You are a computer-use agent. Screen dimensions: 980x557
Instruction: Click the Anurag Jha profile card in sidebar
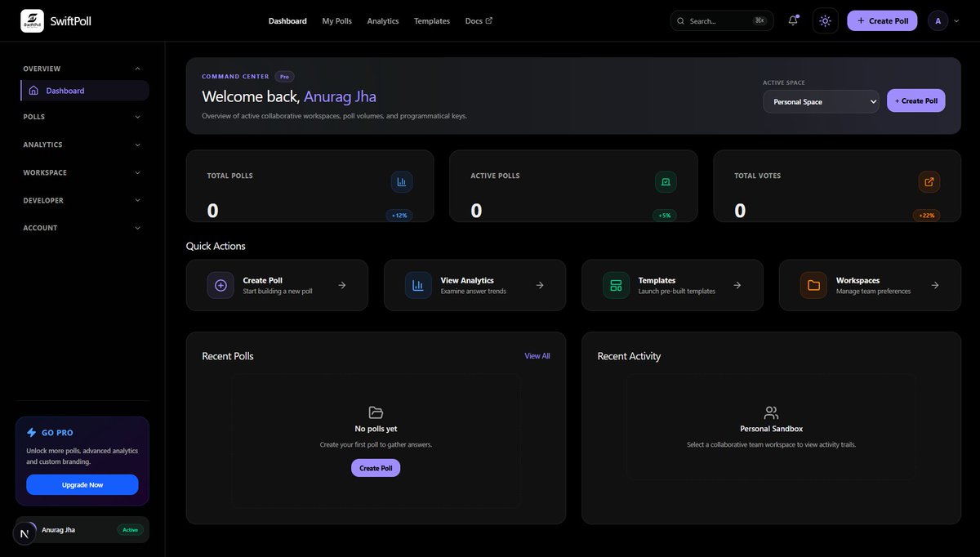[x=82, y=530]
